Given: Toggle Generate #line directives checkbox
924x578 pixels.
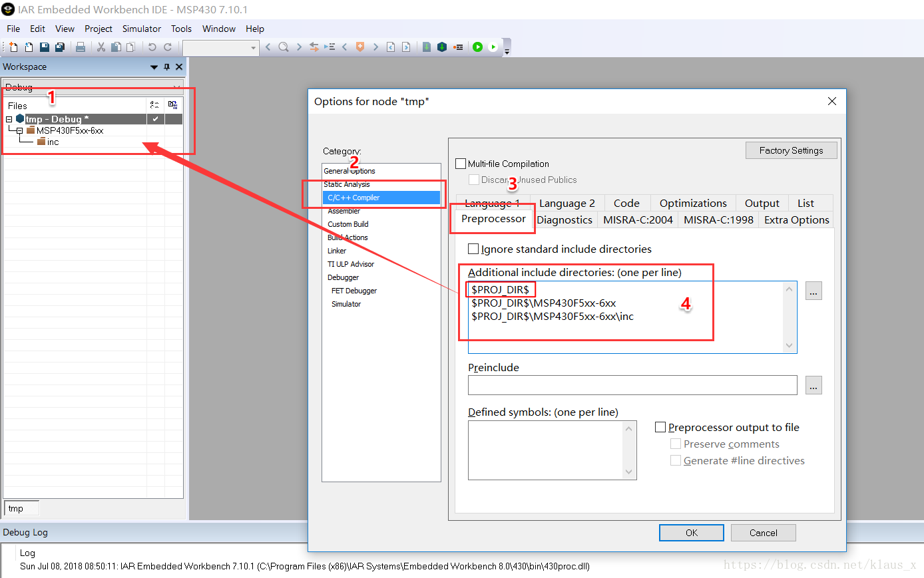Looking at the screenshot, I should tap(676, 460).
